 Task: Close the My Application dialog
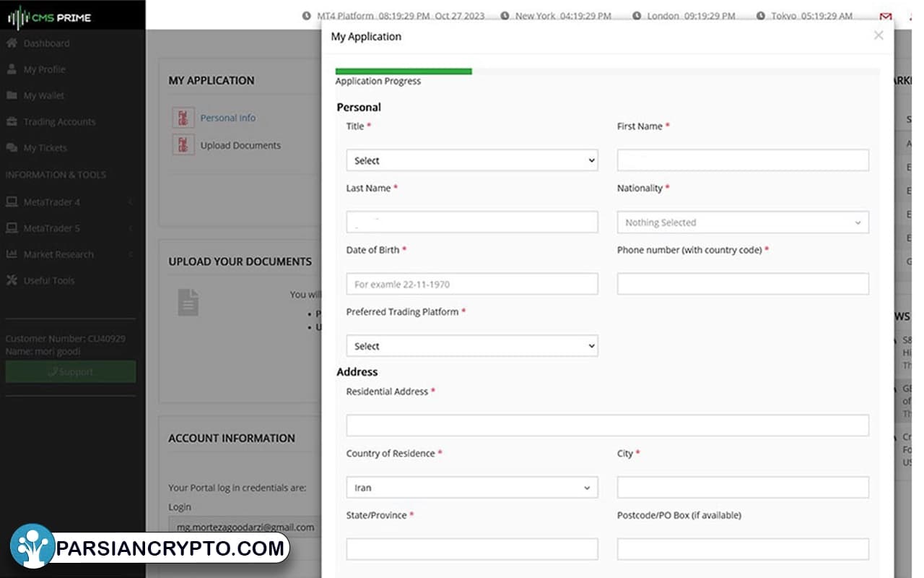tap(879, 35)
